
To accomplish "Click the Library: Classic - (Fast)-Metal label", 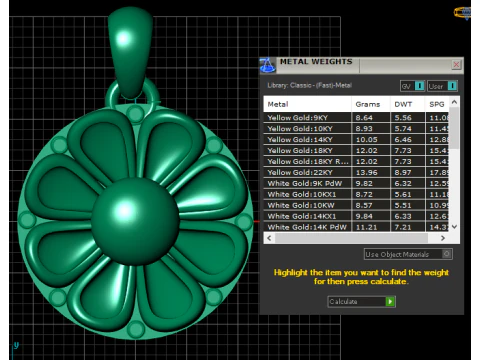I will 309,85.
